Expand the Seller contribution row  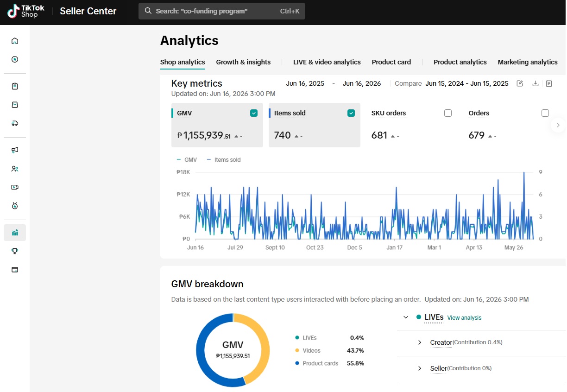tap(420, 368)
